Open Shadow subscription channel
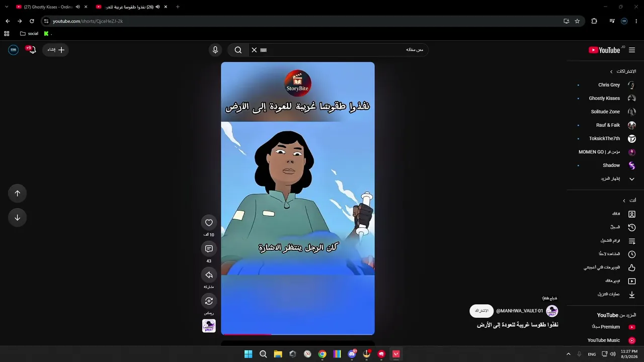 (x=606, y=165)
